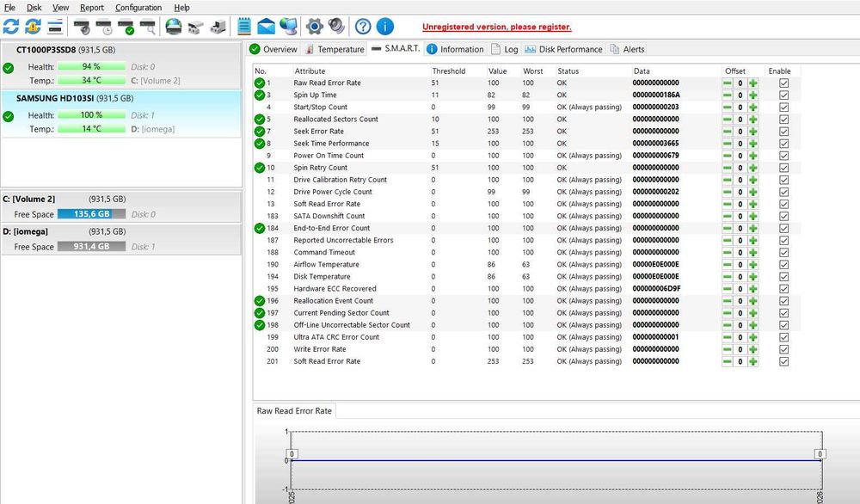Decrease offset for Raw Read Error Rate
Image resolution: width=860 pixels, height=504 pixels.
728,83
